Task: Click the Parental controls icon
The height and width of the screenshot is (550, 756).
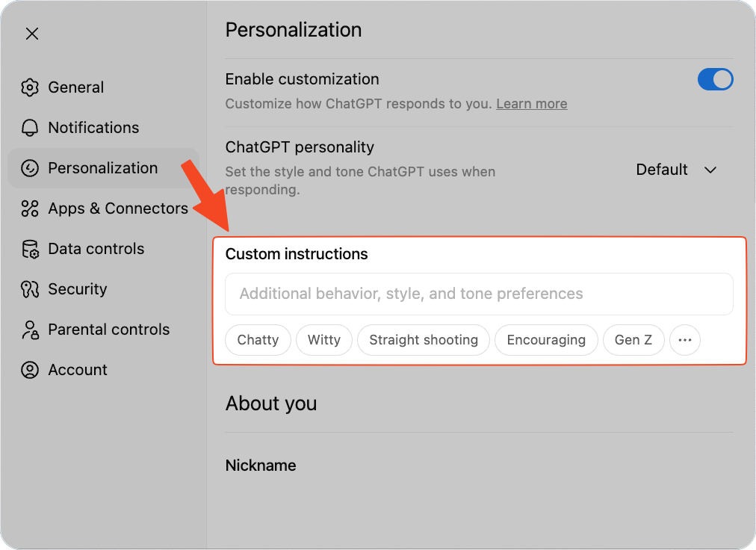Action: click(x=30, y=330)
